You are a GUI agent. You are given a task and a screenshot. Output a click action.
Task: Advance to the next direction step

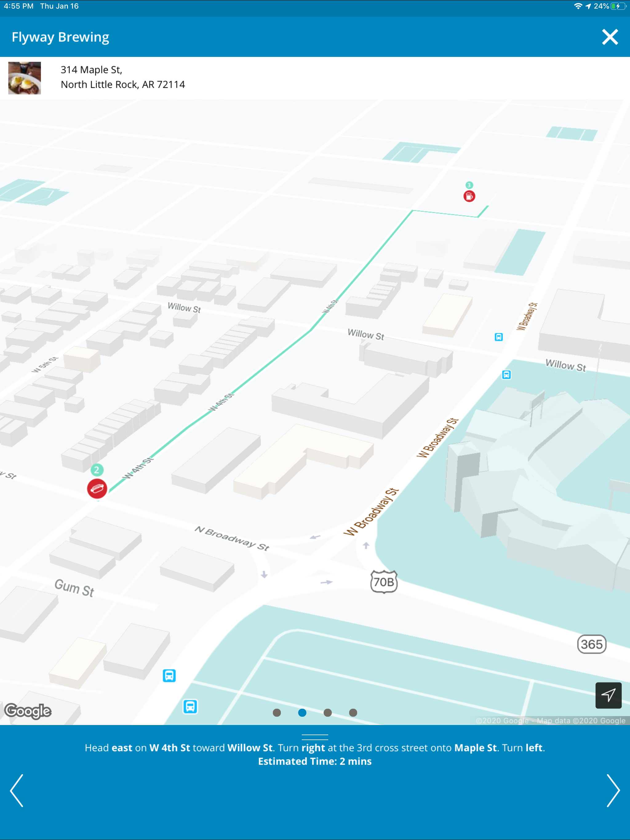click(613, 790)
